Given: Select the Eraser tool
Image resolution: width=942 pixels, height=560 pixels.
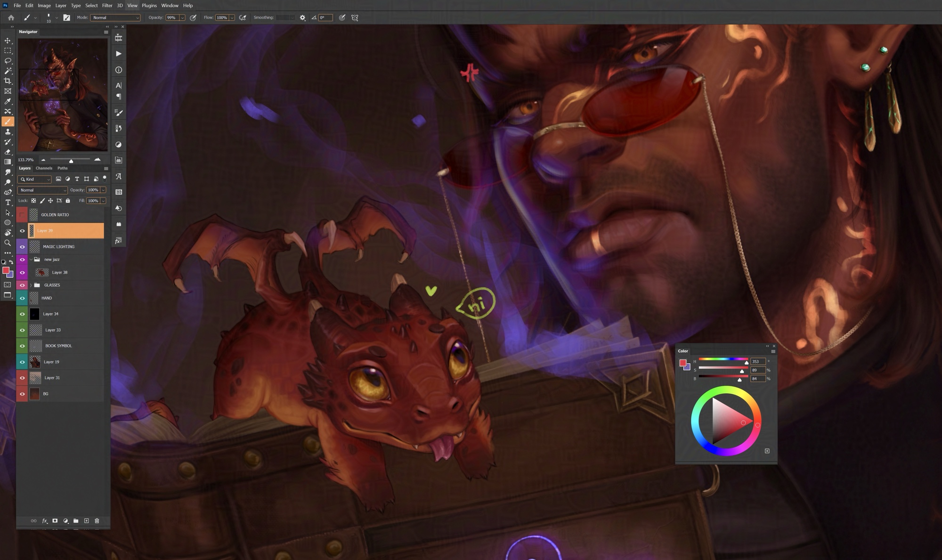Looking at the screenshot, I should pyautogui.click(x=8, y=152).
